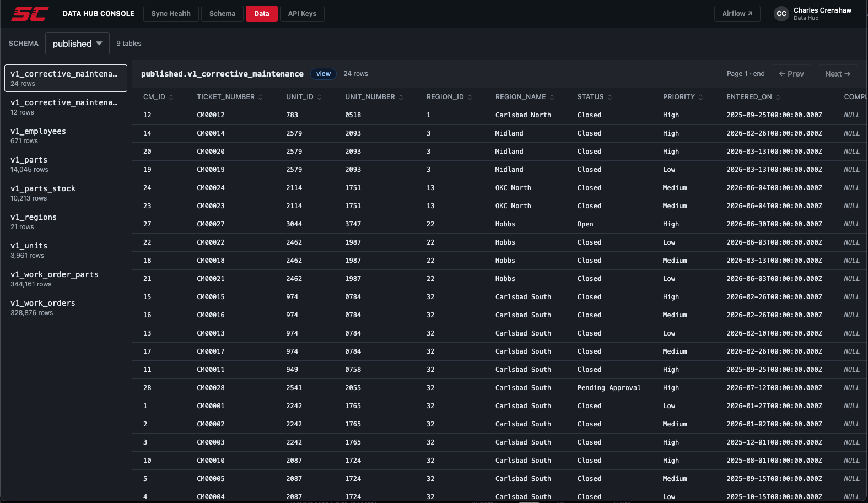Sort by UNIT_ID column arrows
The image size is (868, 503).
click(320, 97)
